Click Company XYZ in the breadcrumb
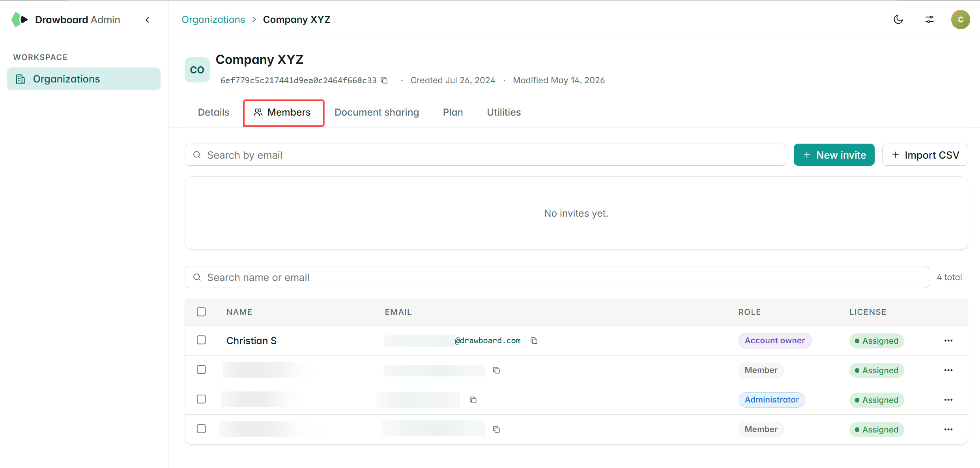Screen dimensions: 980x468 [x=296, y=19]
